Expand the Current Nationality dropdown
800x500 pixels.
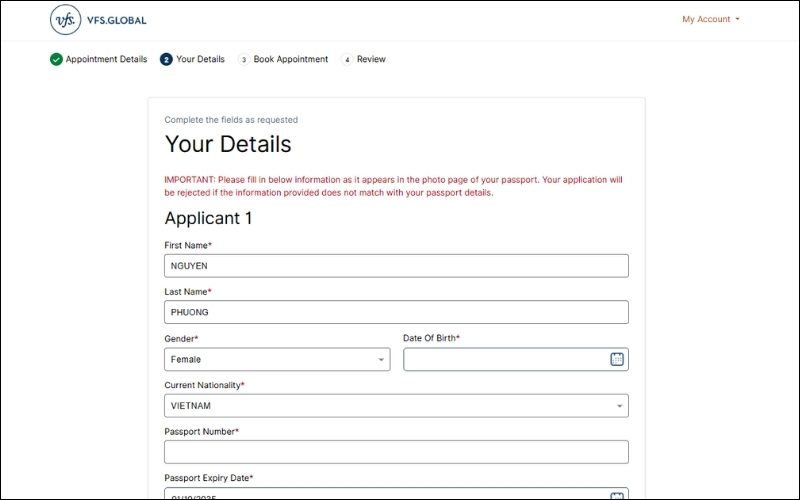click(x=396, y=406)
